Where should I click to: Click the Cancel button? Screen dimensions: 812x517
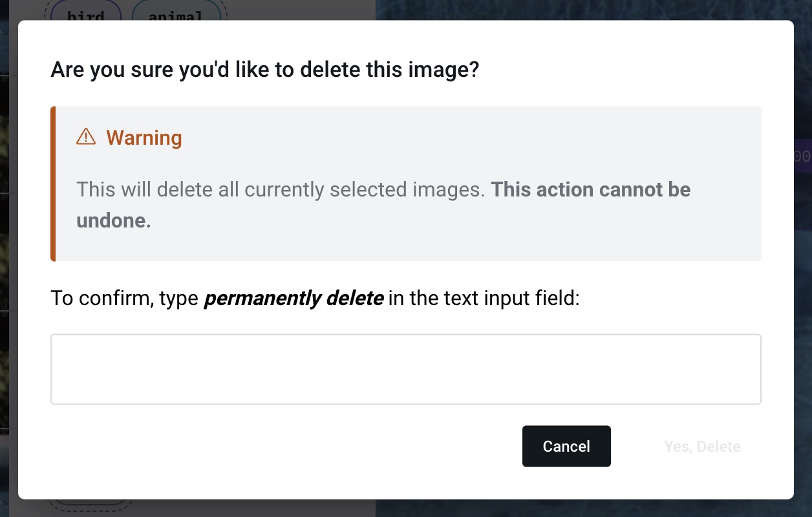click(566, 447)
